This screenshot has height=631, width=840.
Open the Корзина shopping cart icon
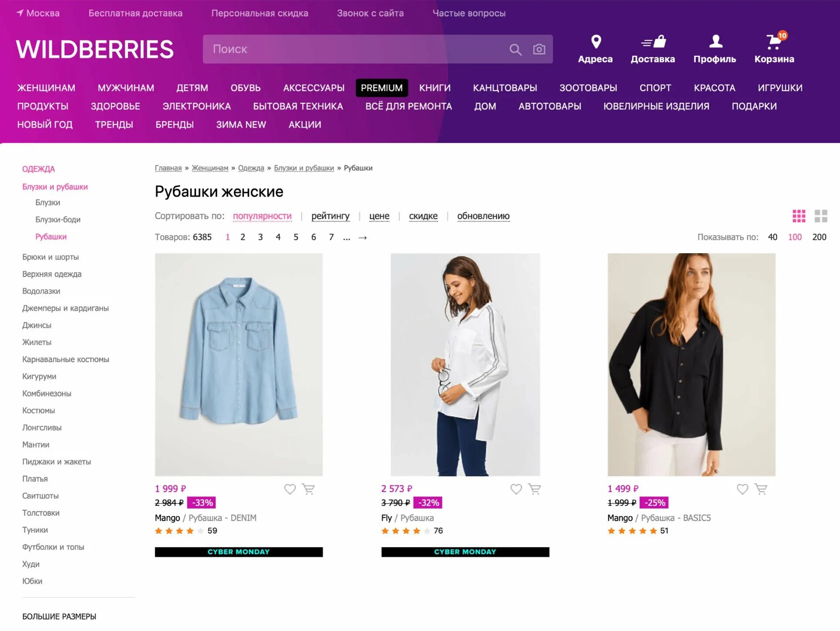tap(775, 41)
